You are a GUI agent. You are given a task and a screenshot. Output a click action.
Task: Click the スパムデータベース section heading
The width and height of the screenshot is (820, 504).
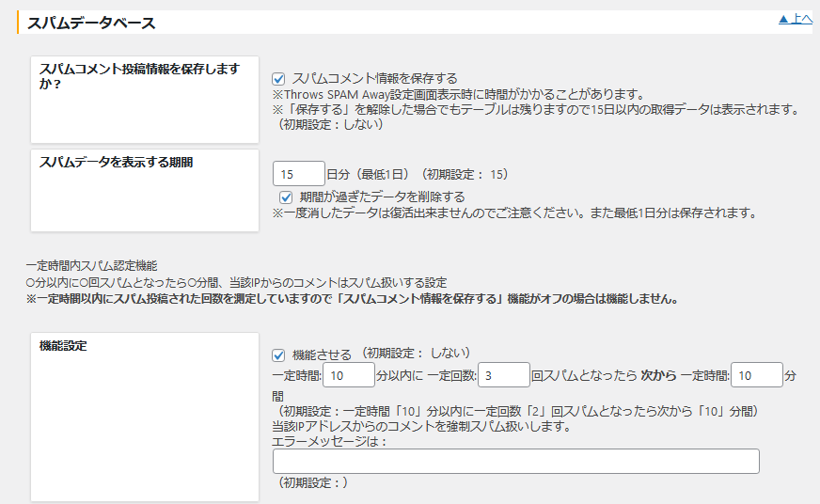click(91, 22)
